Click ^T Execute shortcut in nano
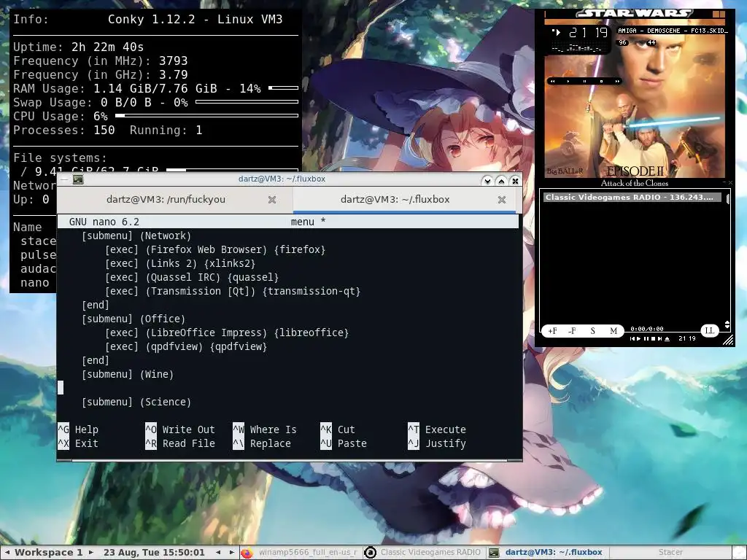Screen dimensions: 747x560 [437, 429]
